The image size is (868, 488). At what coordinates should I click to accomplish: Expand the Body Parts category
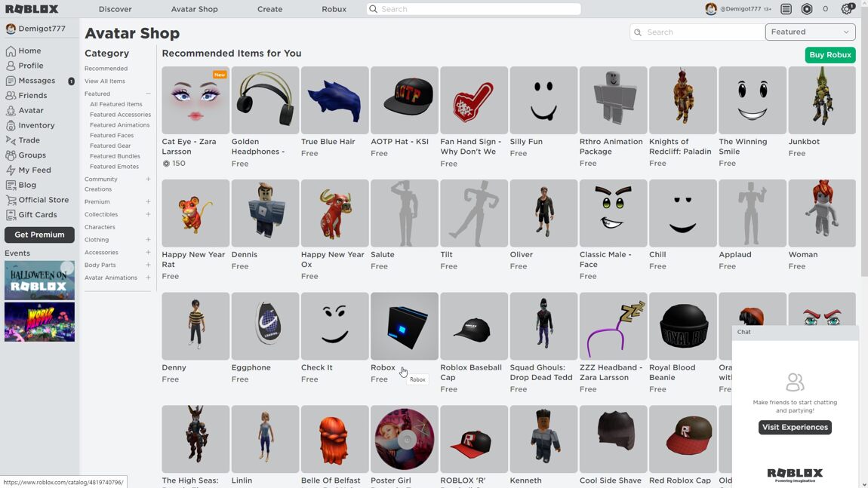pos(148,265)
